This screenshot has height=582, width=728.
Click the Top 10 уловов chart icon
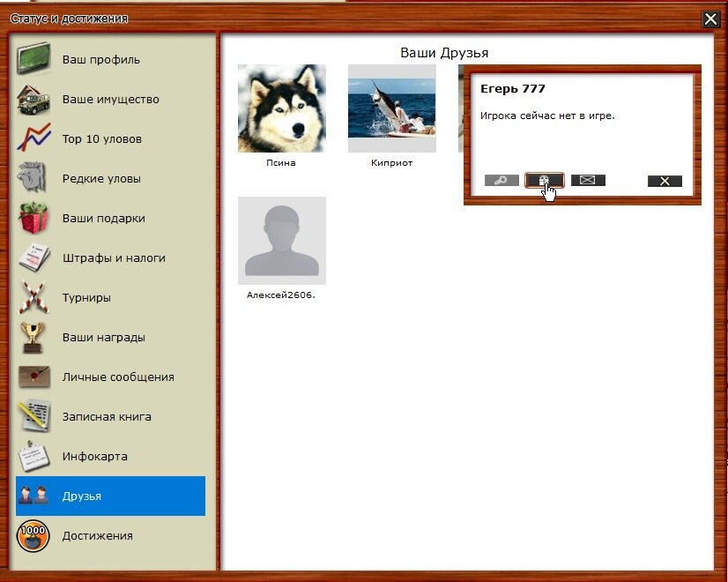pos(33,138)
